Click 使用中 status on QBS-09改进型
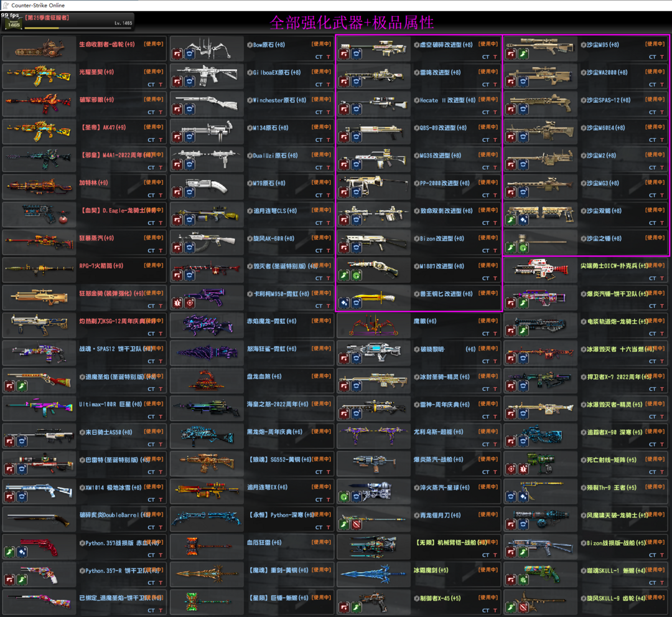 tap(488, 127)
